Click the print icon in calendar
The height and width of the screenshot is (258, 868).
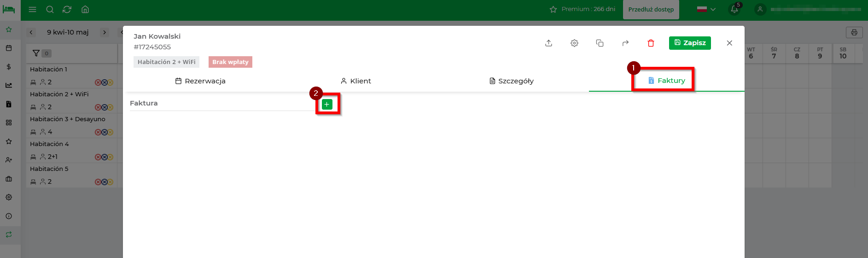[x=854, y=32]
